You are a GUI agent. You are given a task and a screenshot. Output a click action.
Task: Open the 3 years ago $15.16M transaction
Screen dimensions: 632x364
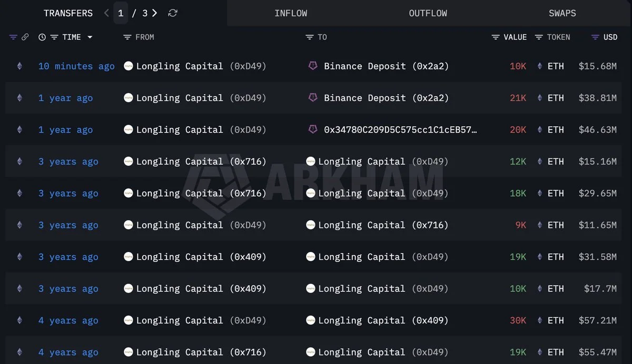coord(68,162)
